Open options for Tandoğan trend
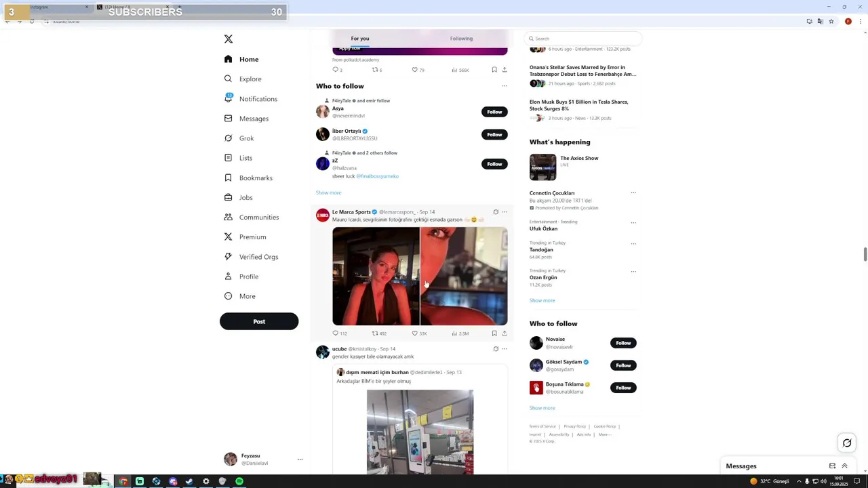Image resolution: width=868 pixels, height=488 pixels. coord(633,243)
